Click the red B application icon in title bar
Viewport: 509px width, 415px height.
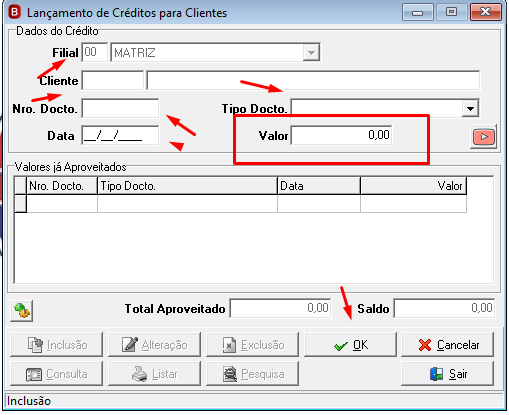tap(15, 12)
